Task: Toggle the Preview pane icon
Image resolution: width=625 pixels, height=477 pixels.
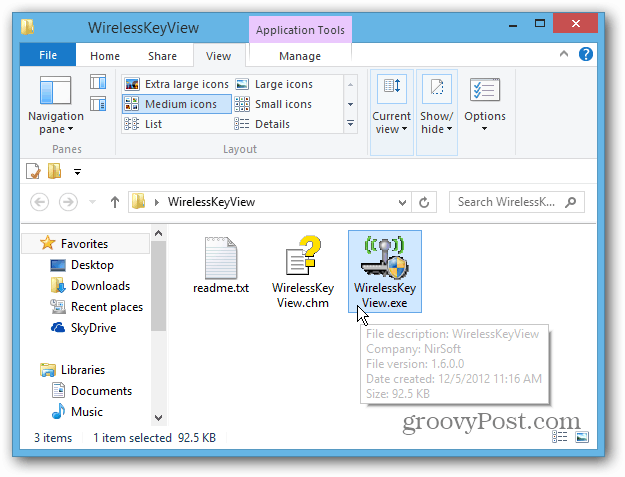Action: [98, 82]
